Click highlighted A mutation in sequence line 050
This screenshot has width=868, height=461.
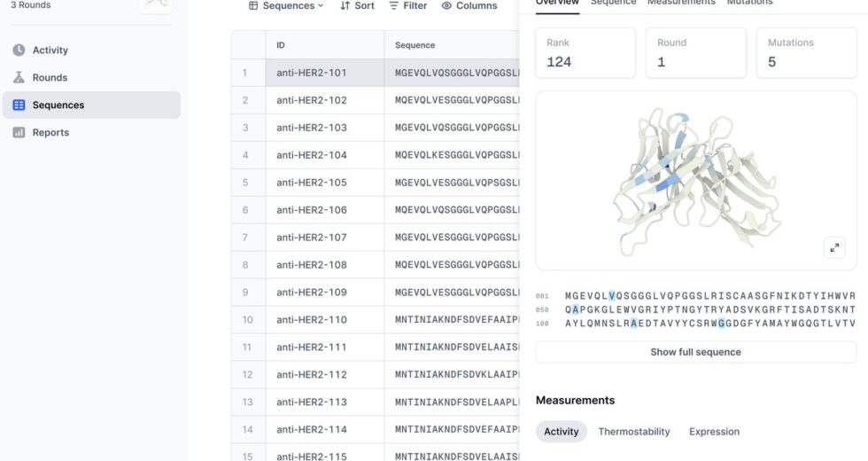(576, 309)
